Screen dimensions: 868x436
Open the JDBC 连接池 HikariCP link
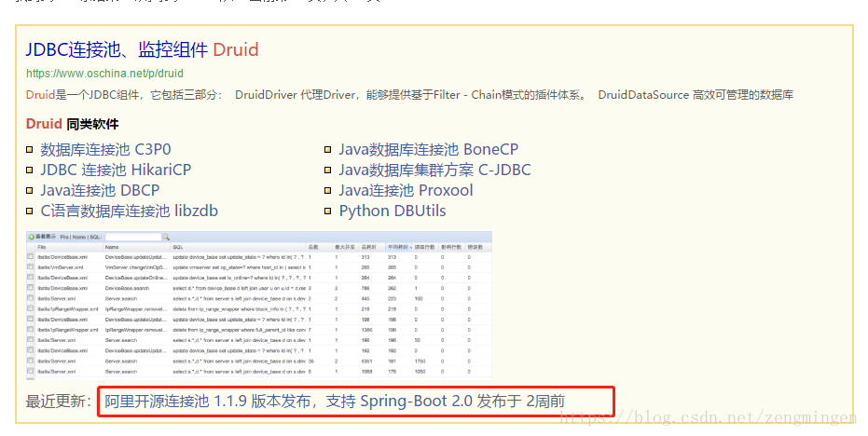coord(116,170)
